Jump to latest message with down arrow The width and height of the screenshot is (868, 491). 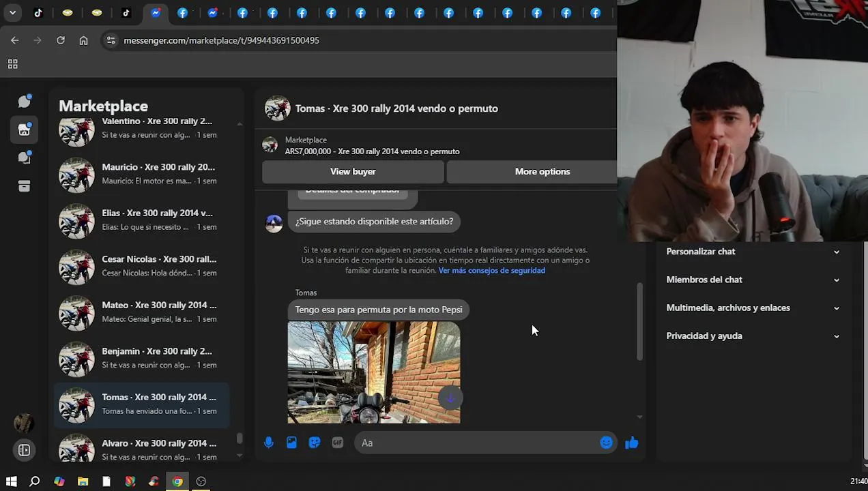coord(450,398)
